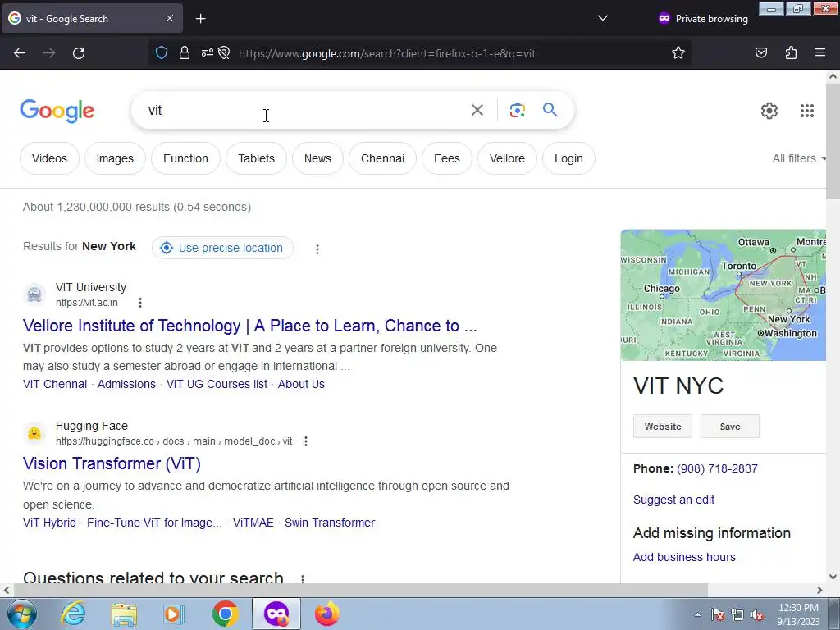Click the horizontal page scrollbar thumb
This screenshot has height=630, width=840.
(361, 590)
